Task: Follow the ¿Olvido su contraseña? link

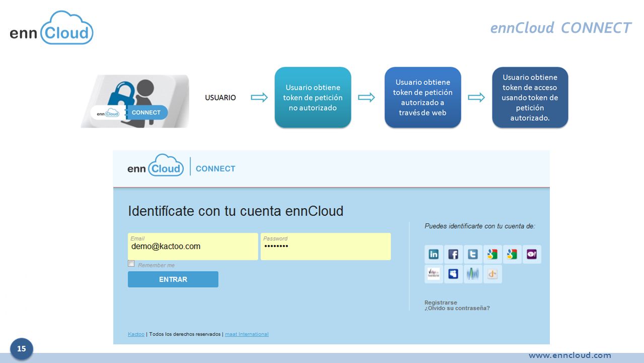Action: pyautogui.click(x=457, y=308)
